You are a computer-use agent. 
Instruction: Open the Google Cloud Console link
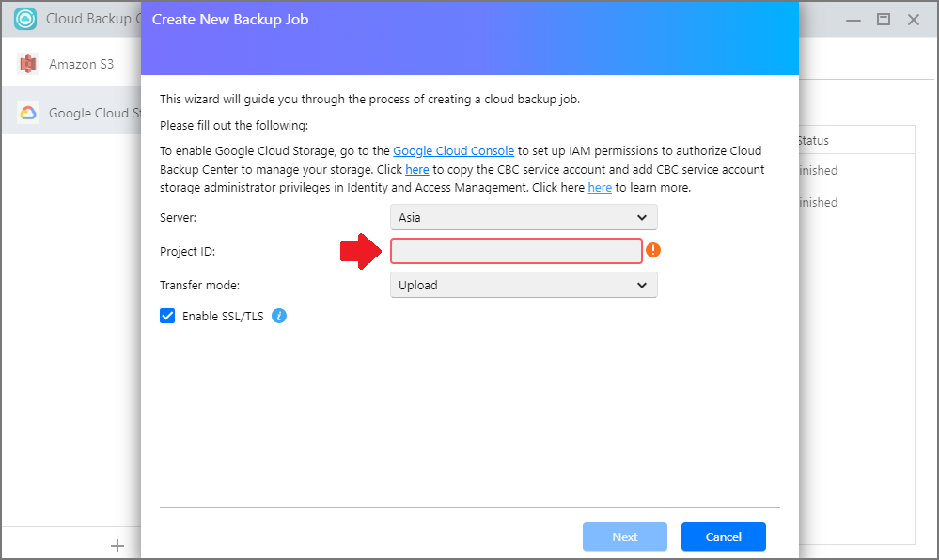[x=453, y=151]
